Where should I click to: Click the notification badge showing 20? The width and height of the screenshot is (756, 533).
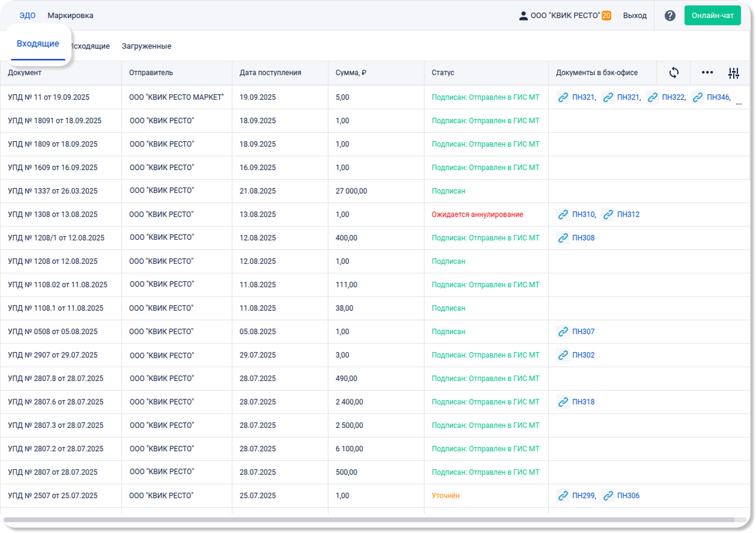point(606,16)
